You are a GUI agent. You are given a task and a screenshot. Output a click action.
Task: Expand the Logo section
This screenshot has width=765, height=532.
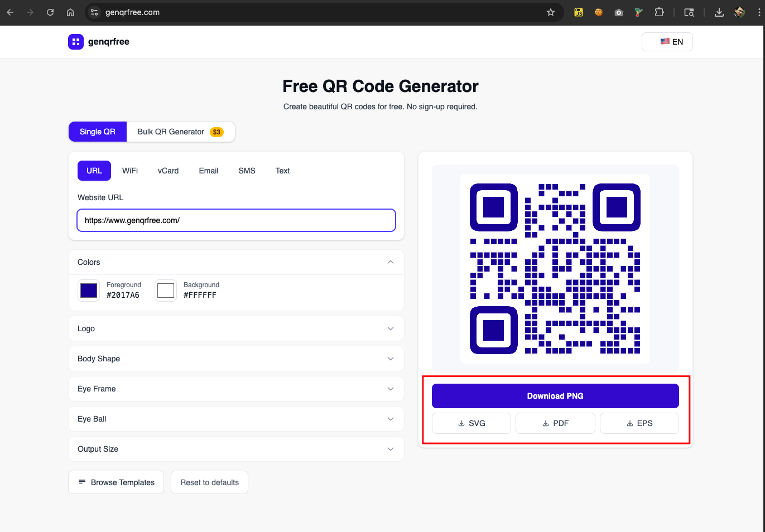coord(236,328)
